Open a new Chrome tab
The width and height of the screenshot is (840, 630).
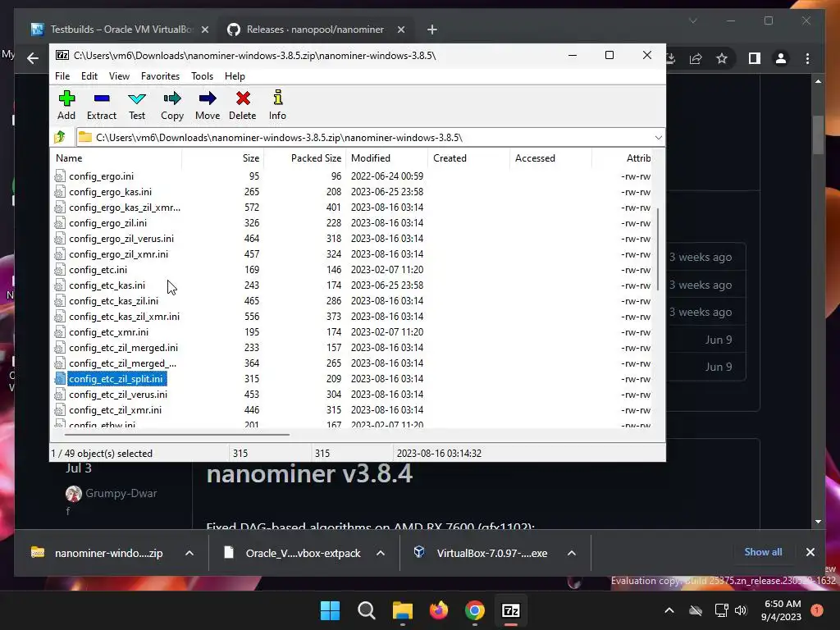pyautogui.click(x=431, y=30)
